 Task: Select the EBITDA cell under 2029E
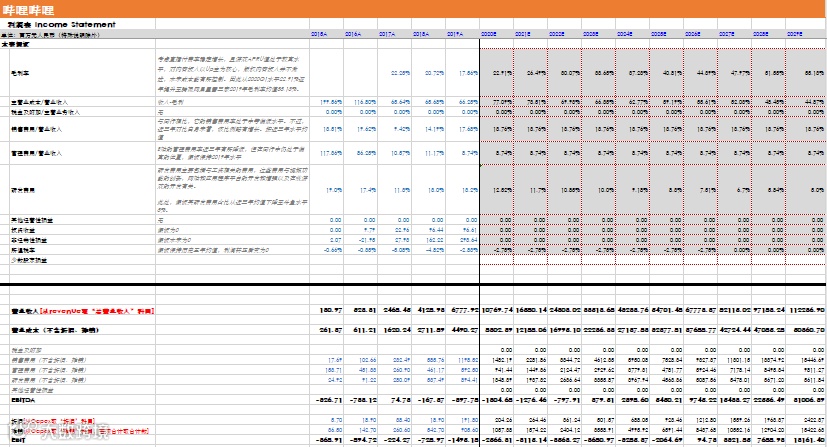[x=806, y=400]
